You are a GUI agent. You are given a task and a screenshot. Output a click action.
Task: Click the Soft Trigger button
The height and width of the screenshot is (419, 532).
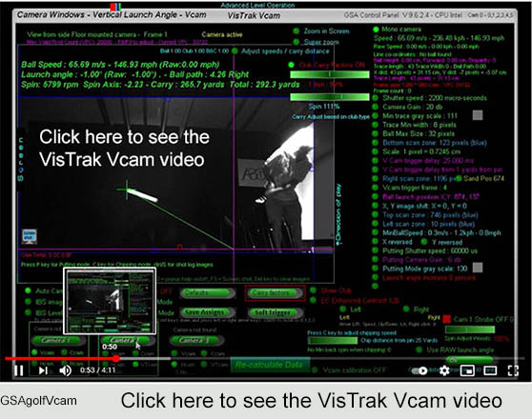coord(275,312)
